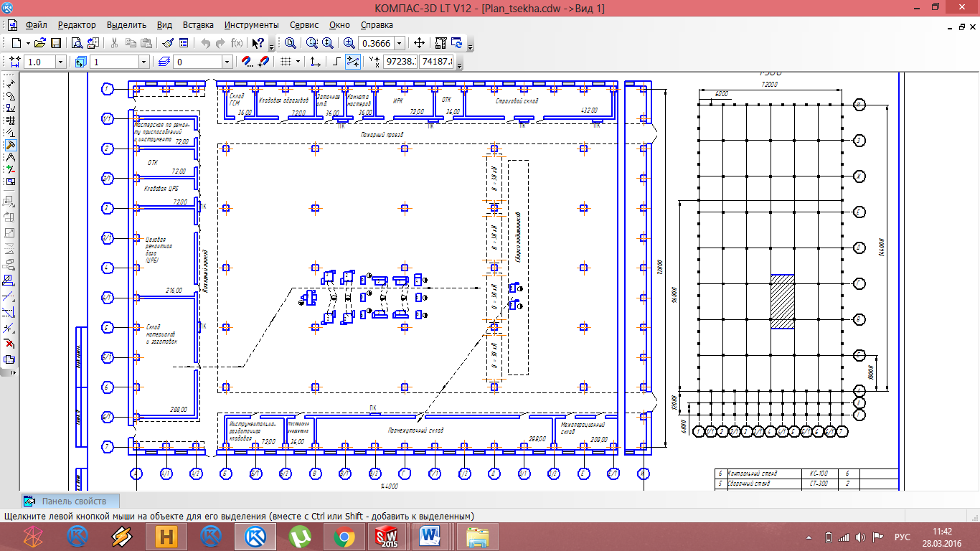980x551 pixels.
Task: Toggle the grid display
Action: pyautogui.click(x=286, y=62)
